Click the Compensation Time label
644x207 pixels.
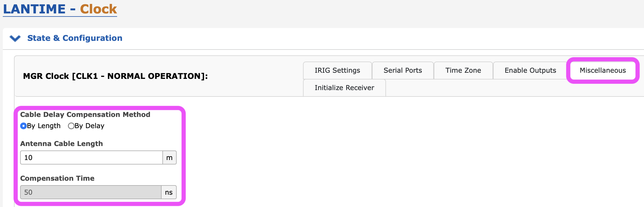pos(57,178)
